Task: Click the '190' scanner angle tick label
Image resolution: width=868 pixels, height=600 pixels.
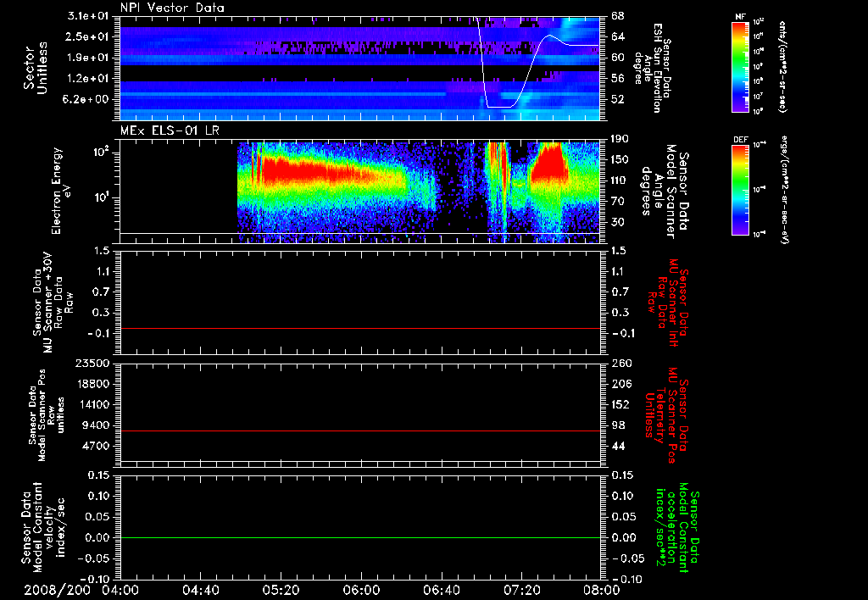Action: [620, 139]
